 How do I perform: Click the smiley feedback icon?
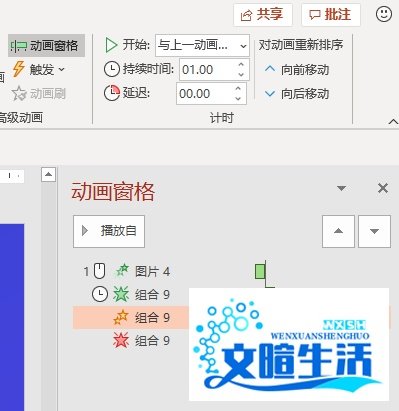[384, 14]
